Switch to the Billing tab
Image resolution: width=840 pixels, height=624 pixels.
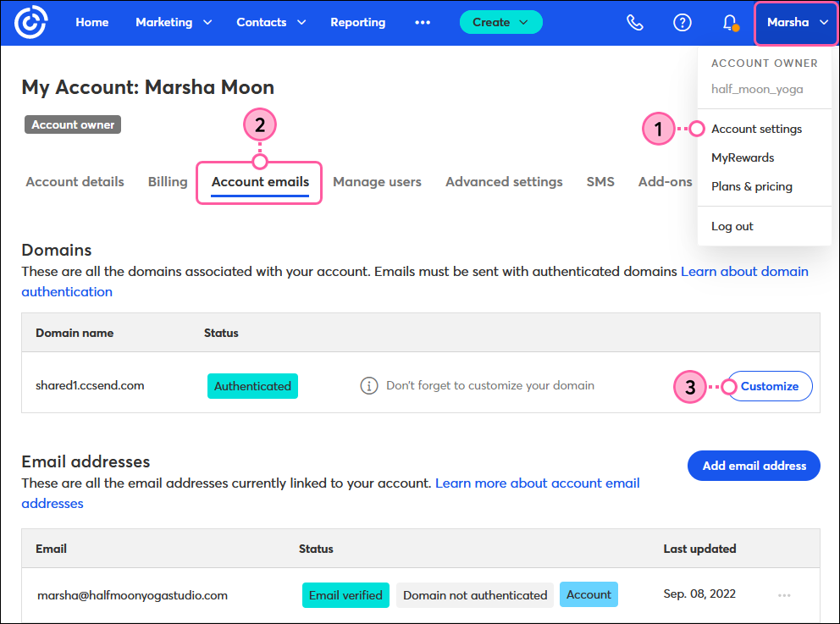[x=167, y=181]
